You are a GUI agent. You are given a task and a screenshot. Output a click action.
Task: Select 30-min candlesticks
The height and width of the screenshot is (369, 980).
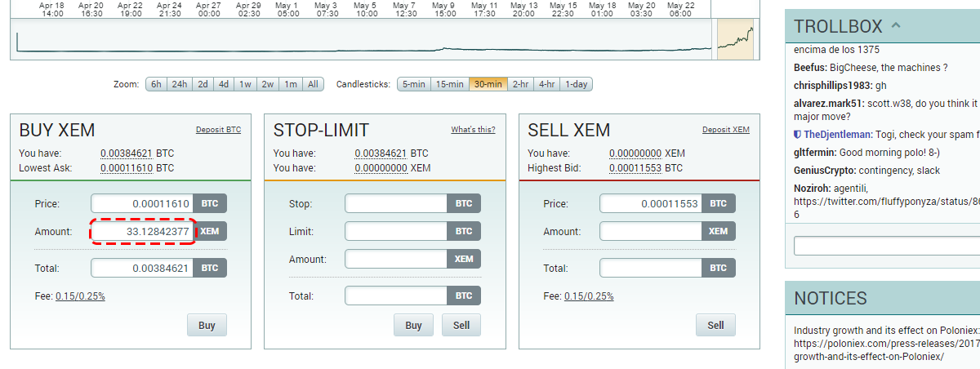(488, 84)
